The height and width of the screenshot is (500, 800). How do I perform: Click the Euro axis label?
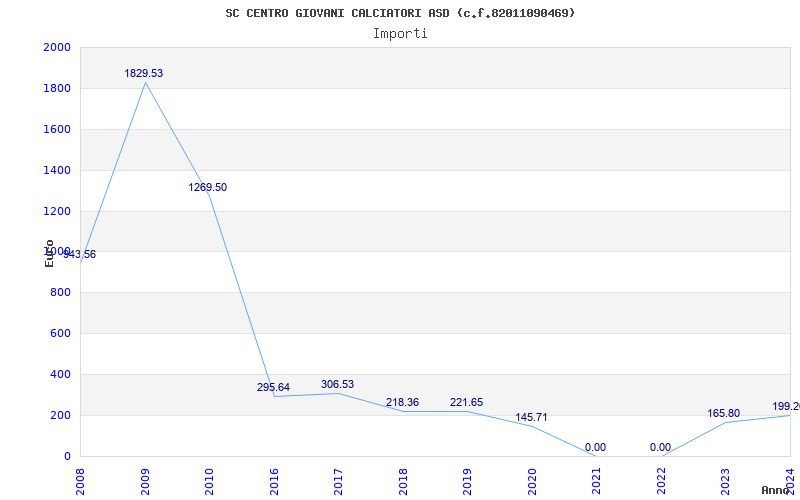click(49, 254)
